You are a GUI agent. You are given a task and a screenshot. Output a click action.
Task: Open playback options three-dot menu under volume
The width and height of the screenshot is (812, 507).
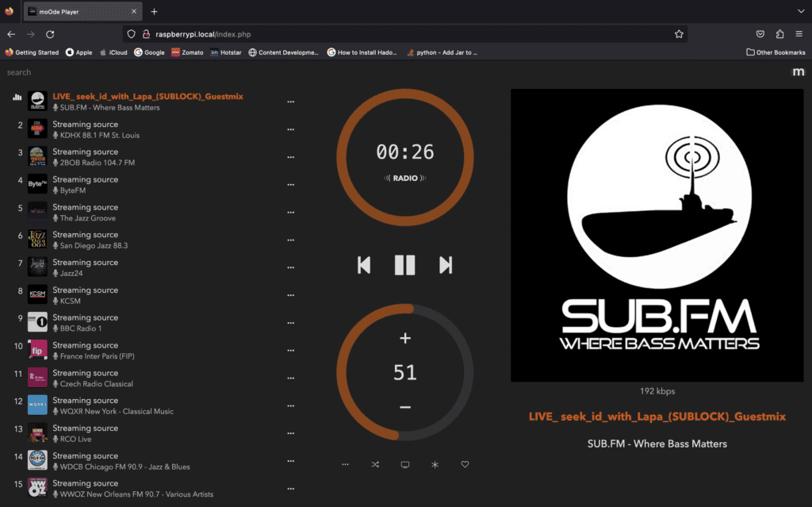point(345,464)
